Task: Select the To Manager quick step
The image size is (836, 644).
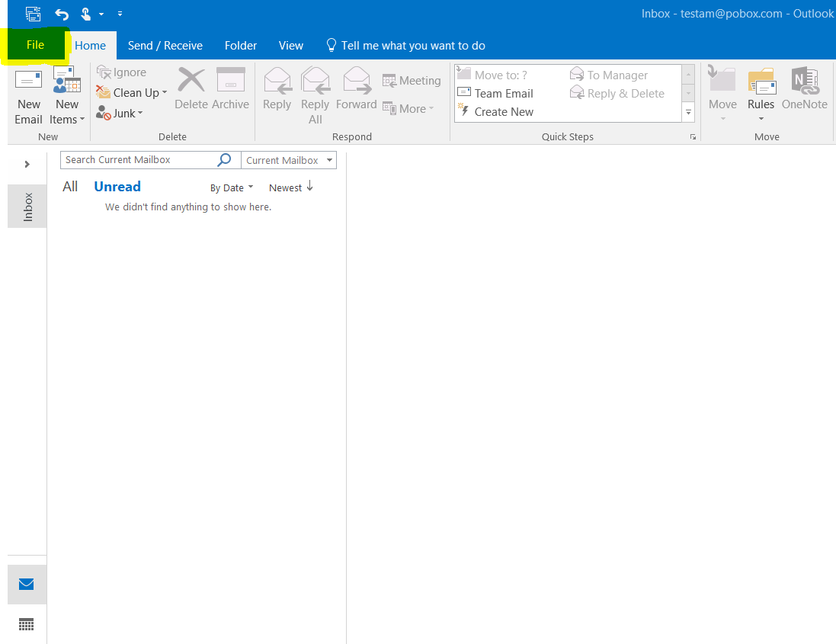Action: [x=609, y=75]
